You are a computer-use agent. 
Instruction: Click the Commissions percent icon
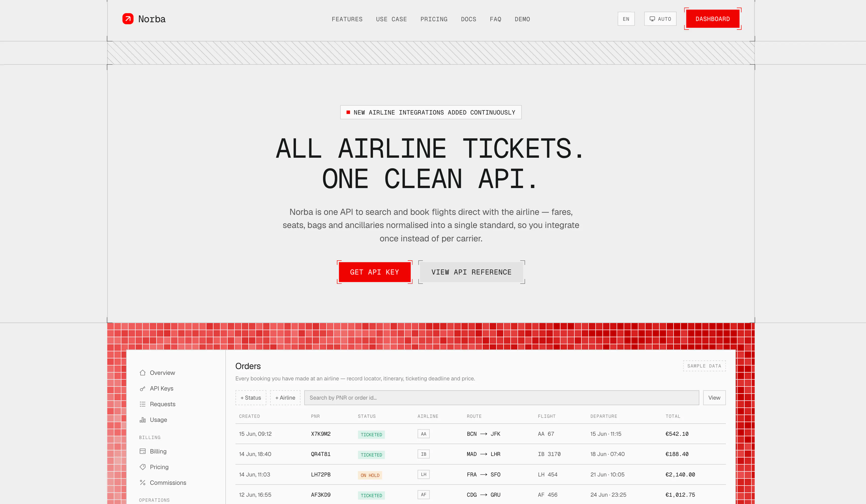click(143, 482)
